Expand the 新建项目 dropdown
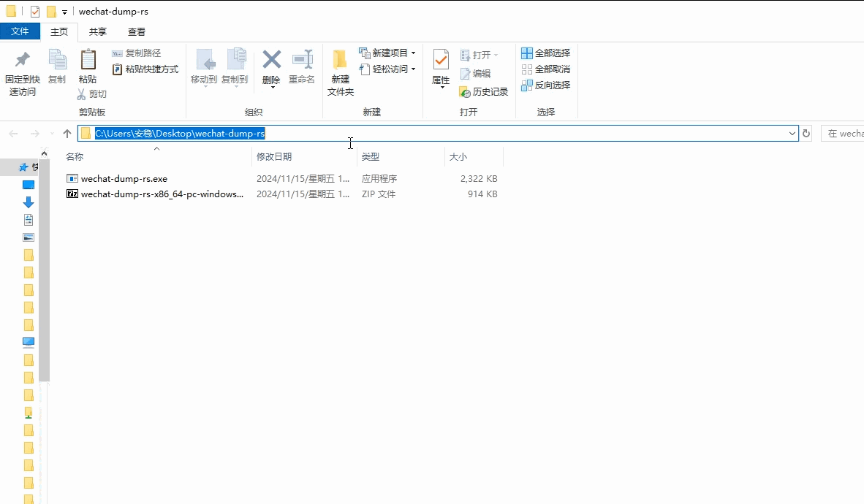This screenshot has width=864, height=504. tap(413, 53)
